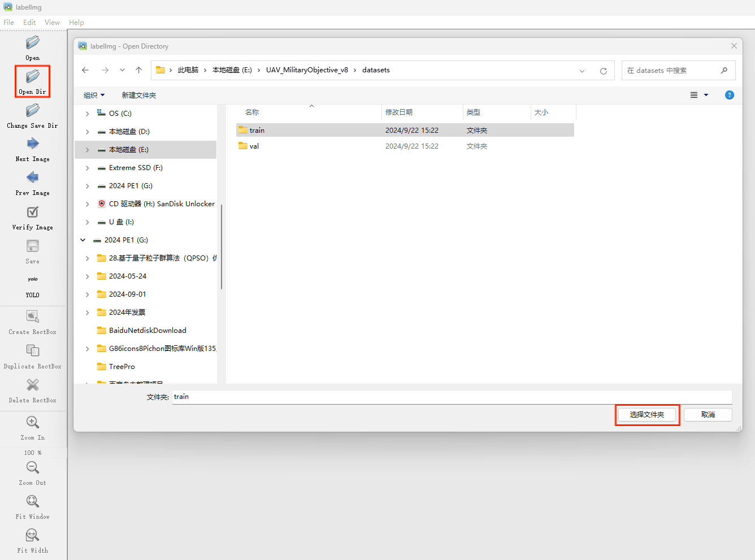The image size is (755, 560).
Task: Go to Prev Image arrow
Action: (33, 177)
